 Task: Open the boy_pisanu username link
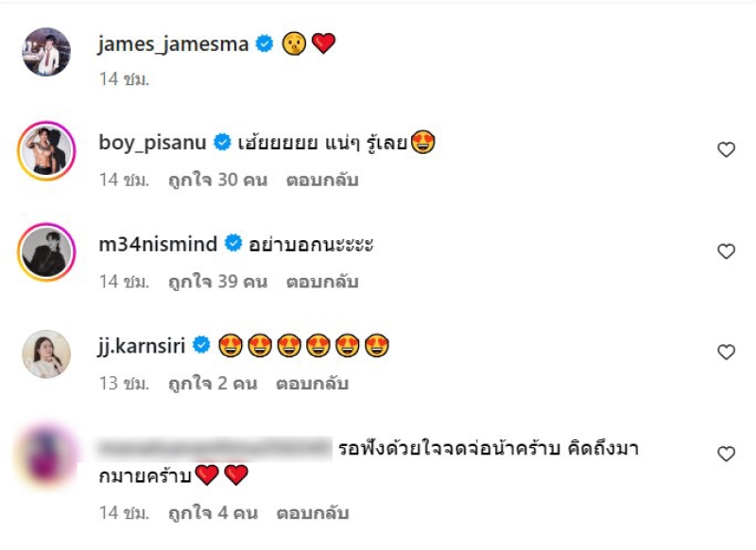(152, 143)
